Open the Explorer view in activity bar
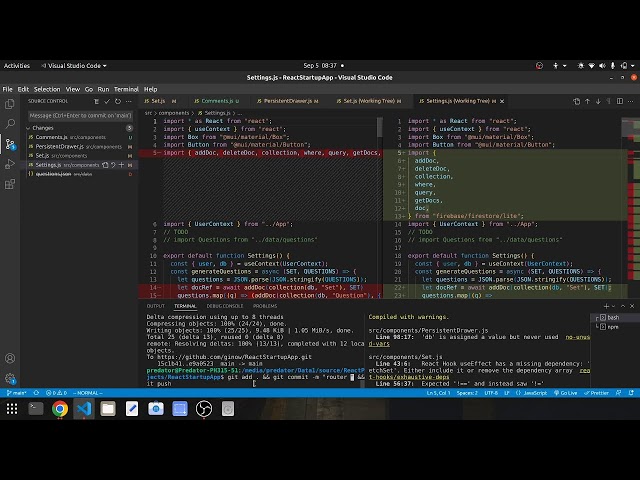Viewport: 640px width, 480px height. tap(10, 104)
